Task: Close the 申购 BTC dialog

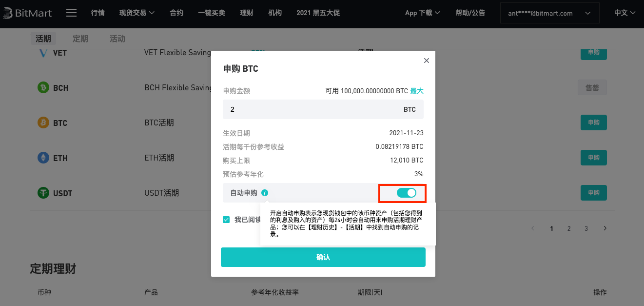Action: (427, 61)
